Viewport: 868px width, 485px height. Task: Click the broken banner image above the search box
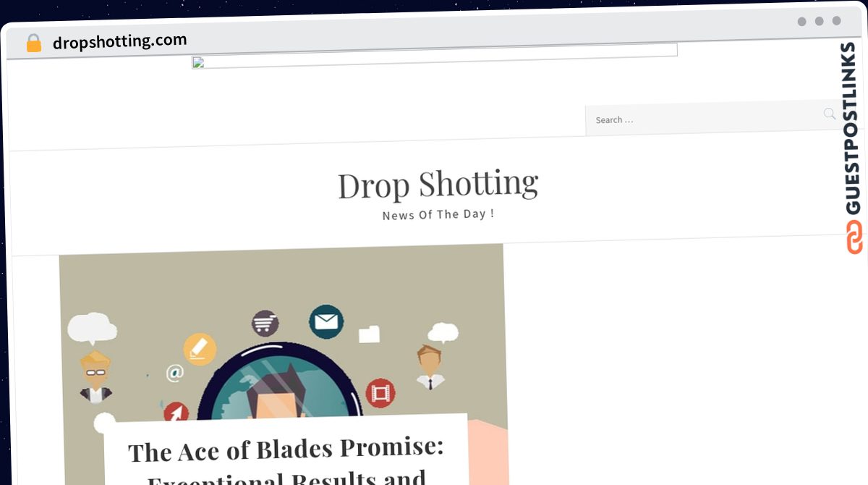435,57
